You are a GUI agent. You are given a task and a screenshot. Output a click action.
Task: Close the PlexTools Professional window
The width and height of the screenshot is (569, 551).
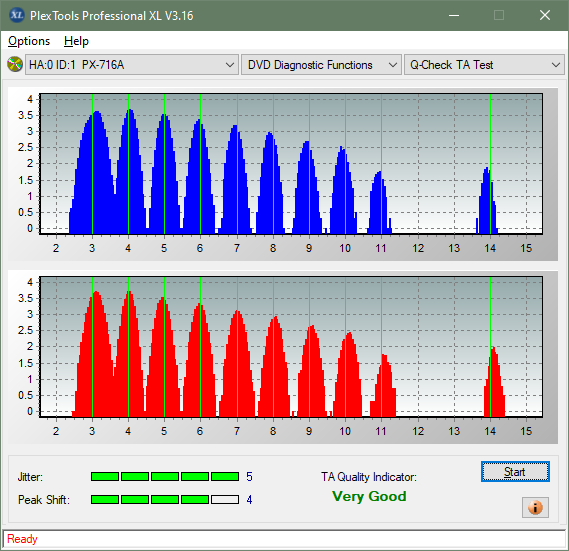(545, 15)
